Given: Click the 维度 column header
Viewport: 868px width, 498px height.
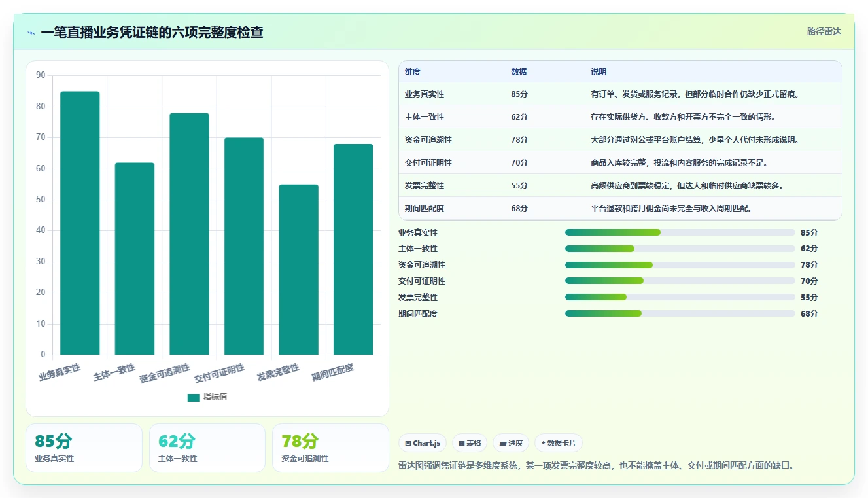Looking at the screenshot, I should click(413, 71).
